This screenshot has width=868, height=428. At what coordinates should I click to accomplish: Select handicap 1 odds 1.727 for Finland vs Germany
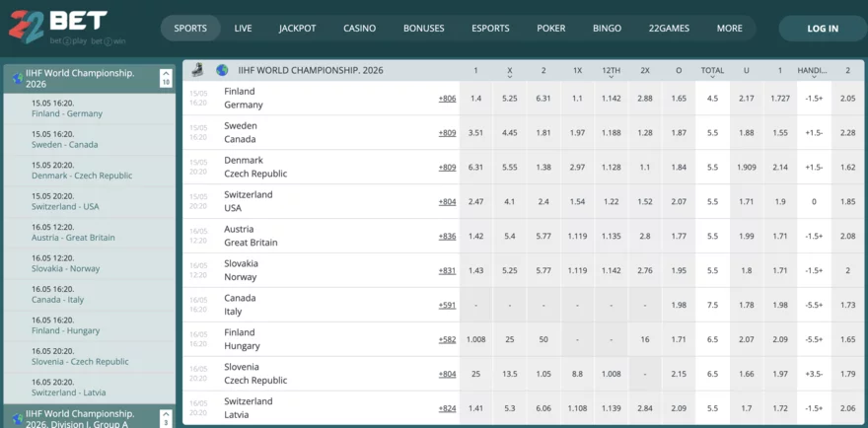tap(780, 99)
